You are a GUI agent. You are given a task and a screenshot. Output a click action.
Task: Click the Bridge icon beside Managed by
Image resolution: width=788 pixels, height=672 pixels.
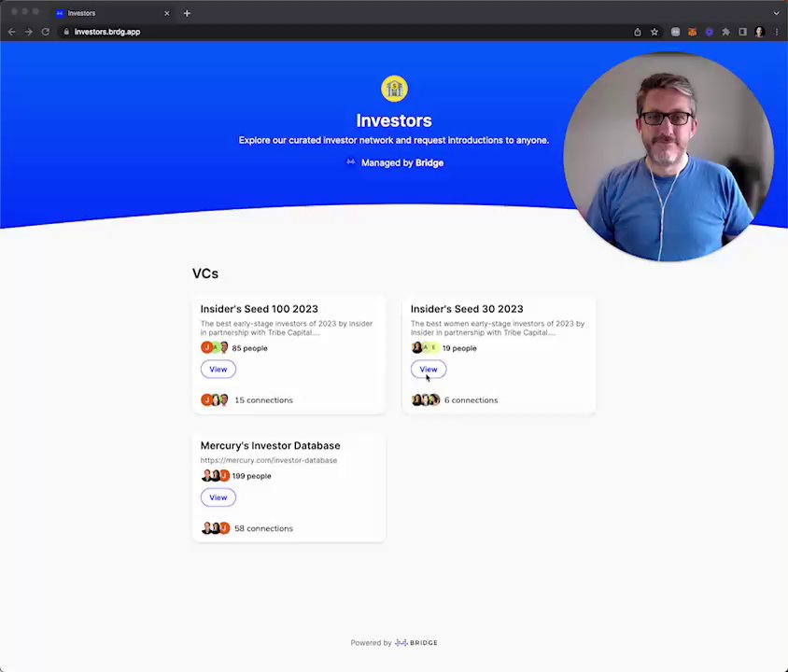click(x=351, y=161)
